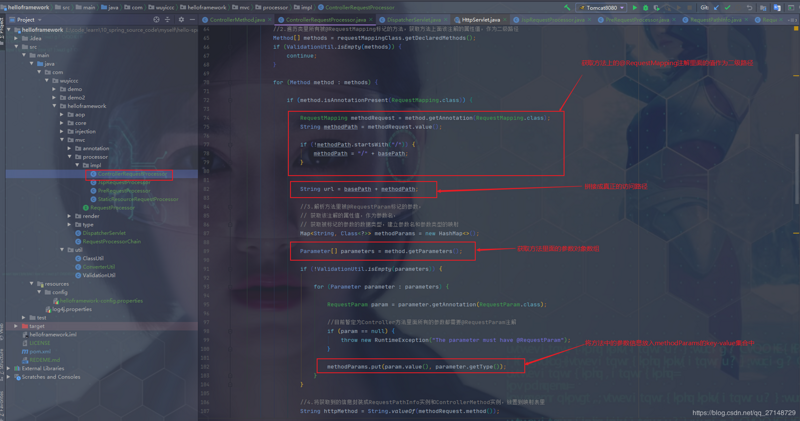The height and width of the screenshot is (421, 800).
Task: Close JspRequestProcessor.java tab
Action: [x=589, y=20]
